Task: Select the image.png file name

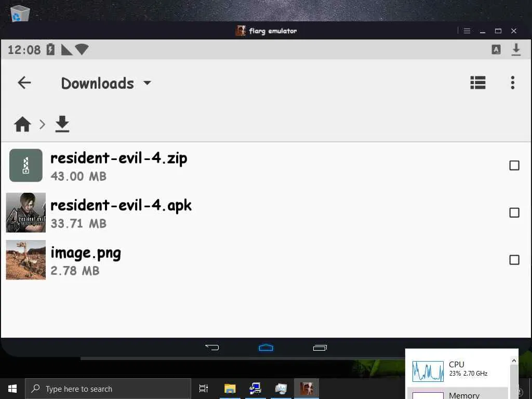Action: pyautogui.click(x=86, y=253)
